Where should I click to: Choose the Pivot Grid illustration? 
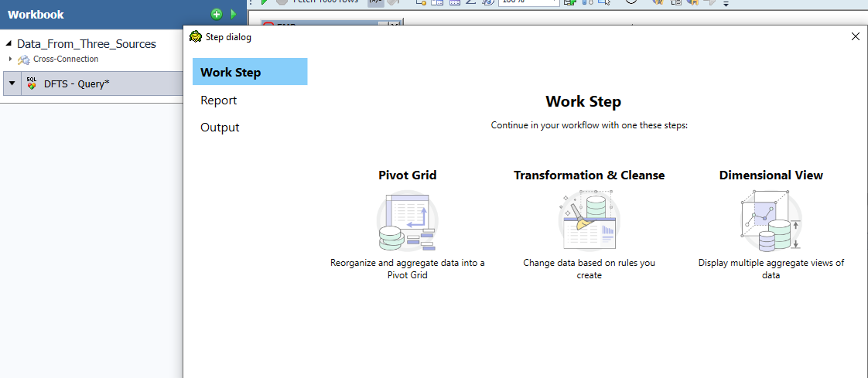[408, 220]
